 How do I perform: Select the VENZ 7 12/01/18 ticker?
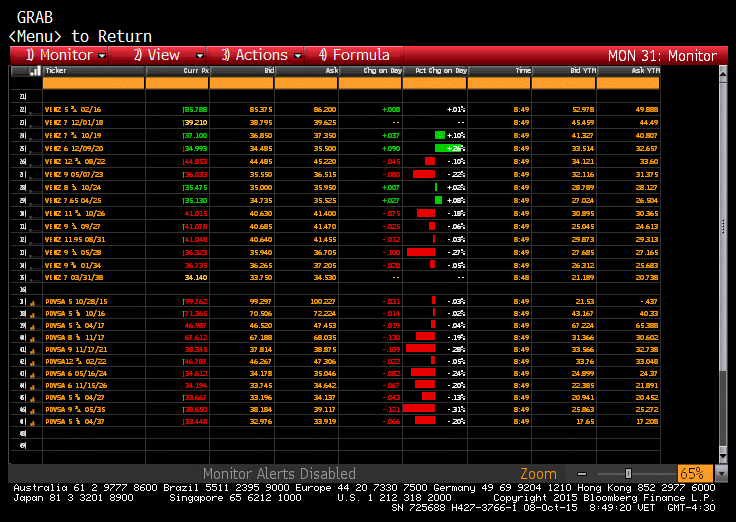tap(74, 123)
